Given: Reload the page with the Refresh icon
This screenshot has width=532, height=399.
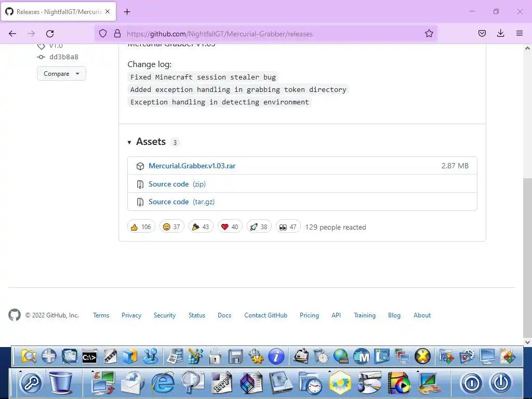Looking at the screenshot, I should (50, 33).
